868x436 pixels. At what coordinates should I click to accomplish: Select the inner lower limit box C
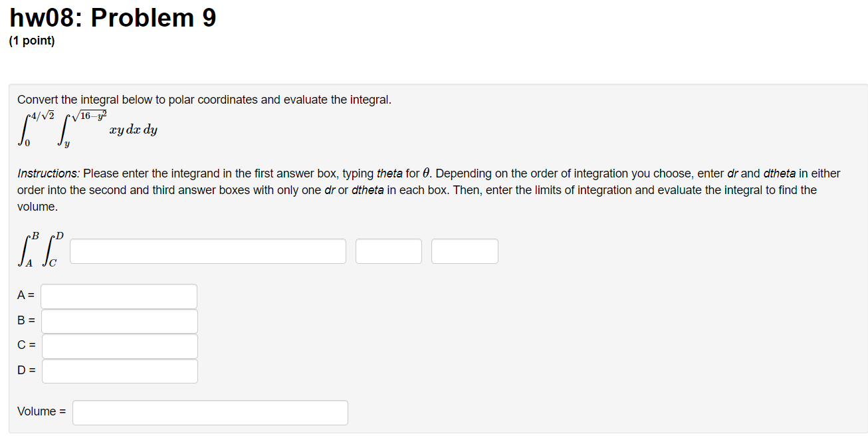pos(119,346)
